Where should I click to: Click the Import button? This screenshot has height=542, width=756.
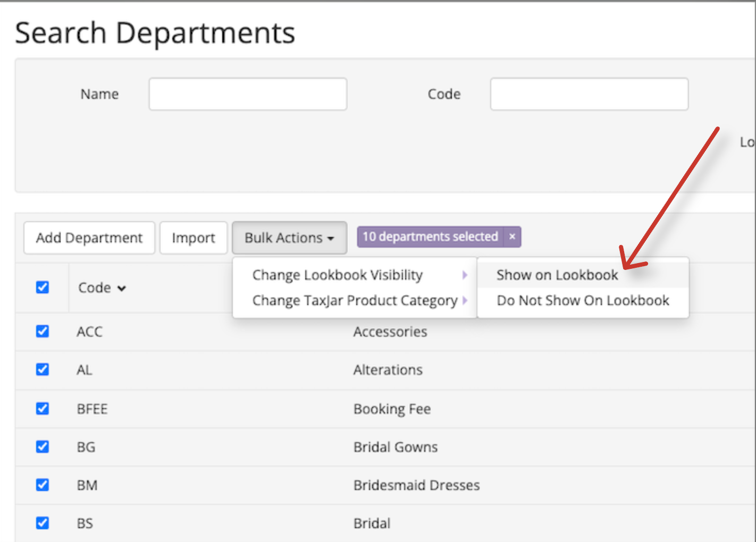click(194, 238)
